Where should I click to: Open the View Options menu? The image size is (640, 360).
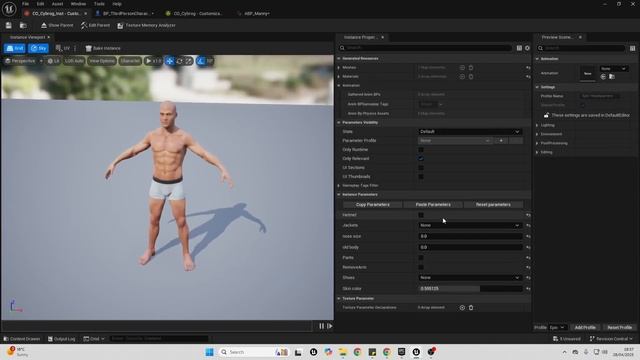(x=102, y=61)
